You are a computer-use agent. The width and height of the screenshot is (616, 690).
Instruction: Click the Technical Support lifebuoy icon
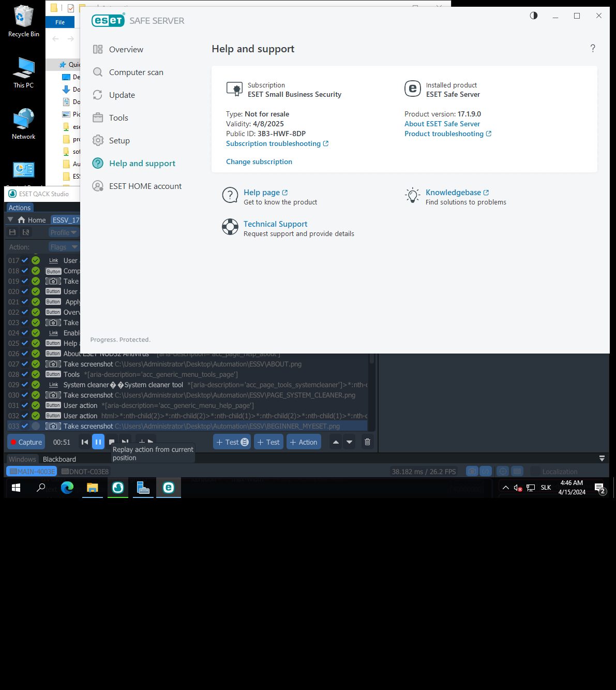(230, 227)
